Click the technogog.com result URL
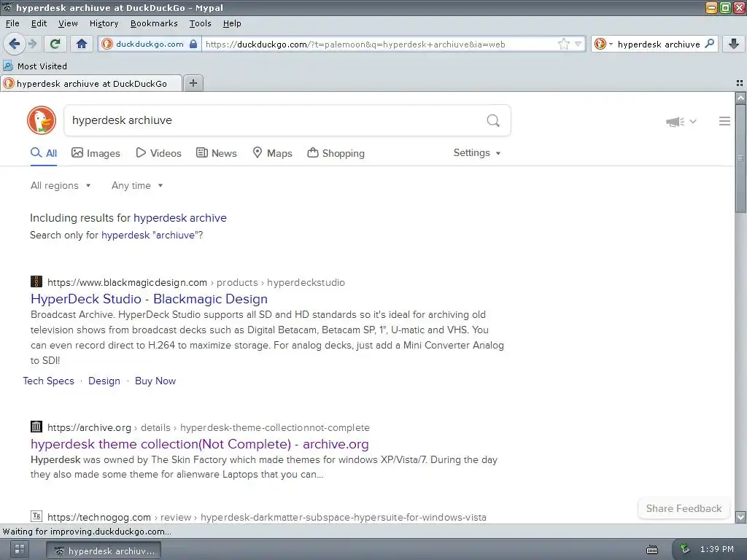Image resolution: width=747 pixels, height=560 pixels. click(267, 517)
